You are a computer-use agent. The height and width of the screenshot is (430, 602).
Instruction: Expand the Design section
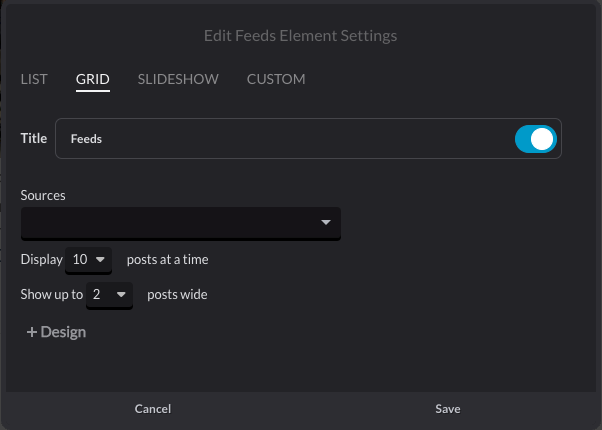click(56, 332)
